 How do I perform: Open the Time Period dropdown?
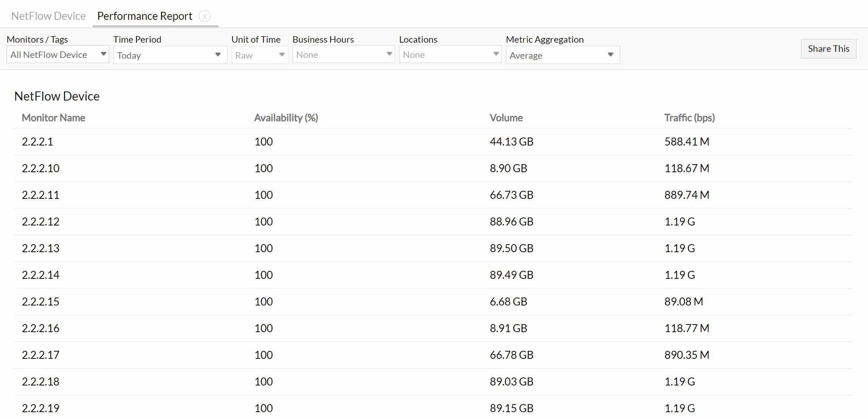click(x=170, y=55)
